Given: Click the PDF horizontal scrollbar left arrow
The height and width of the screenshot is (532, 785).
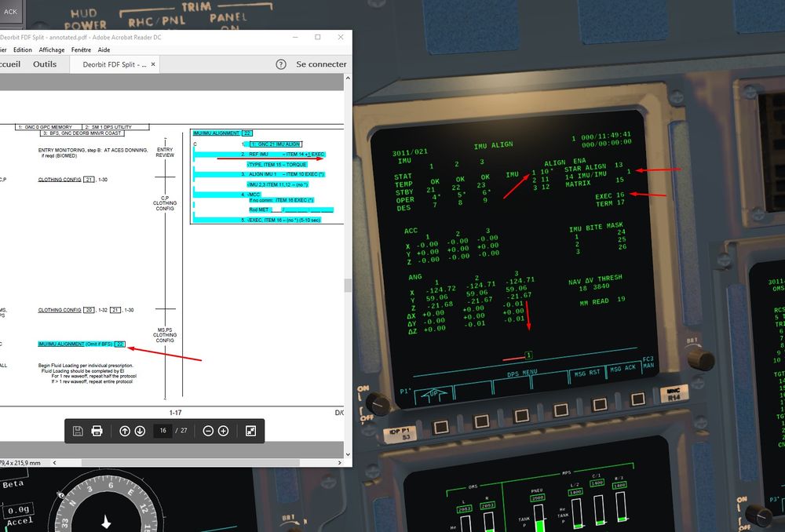Looking at the screenshot, I should click(55, 463).
